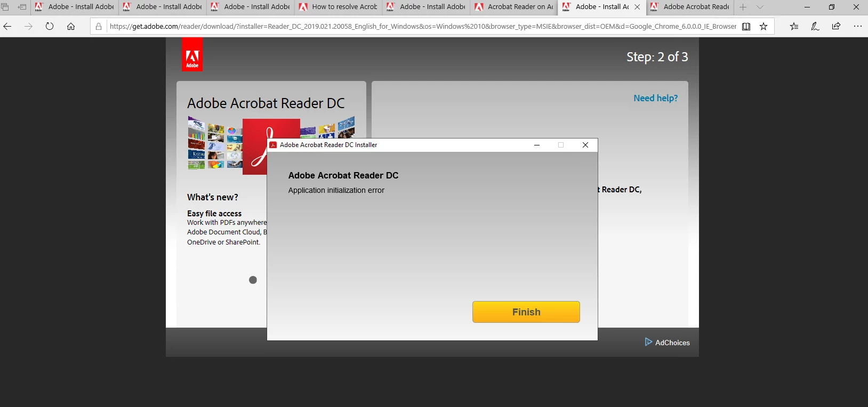Click the gray carousel dot under What's new
Image resolution: width=868 pixels, height=407 pixels.
253,280
